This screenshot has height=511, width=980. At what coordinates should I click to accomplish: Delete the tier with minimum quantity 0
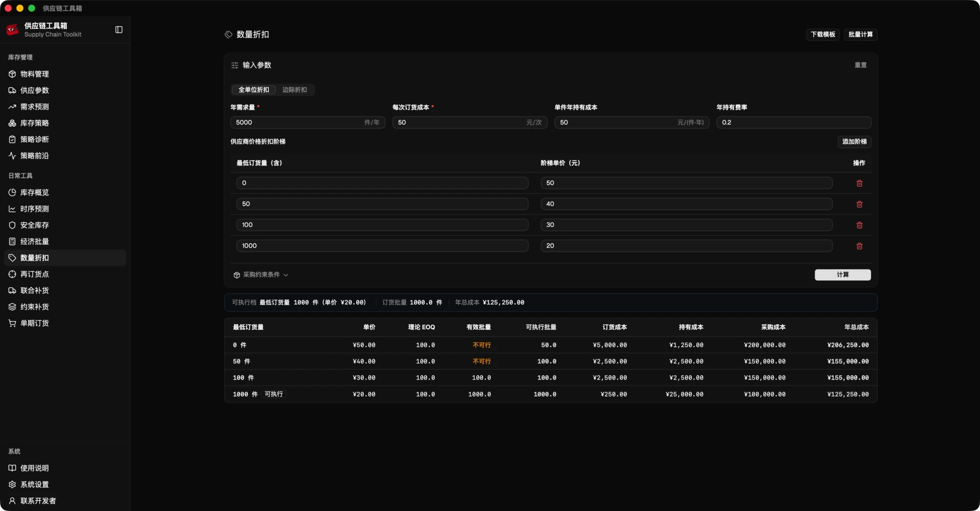(859, 183)
